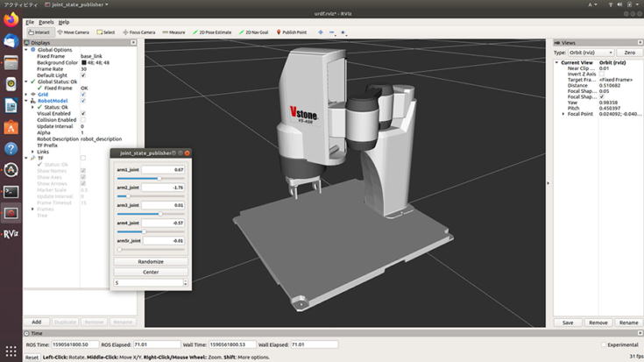Screen dimensions: 644x362
Task: Open Firefox from the Ubuntu dock
Action: tap(11, 19)
